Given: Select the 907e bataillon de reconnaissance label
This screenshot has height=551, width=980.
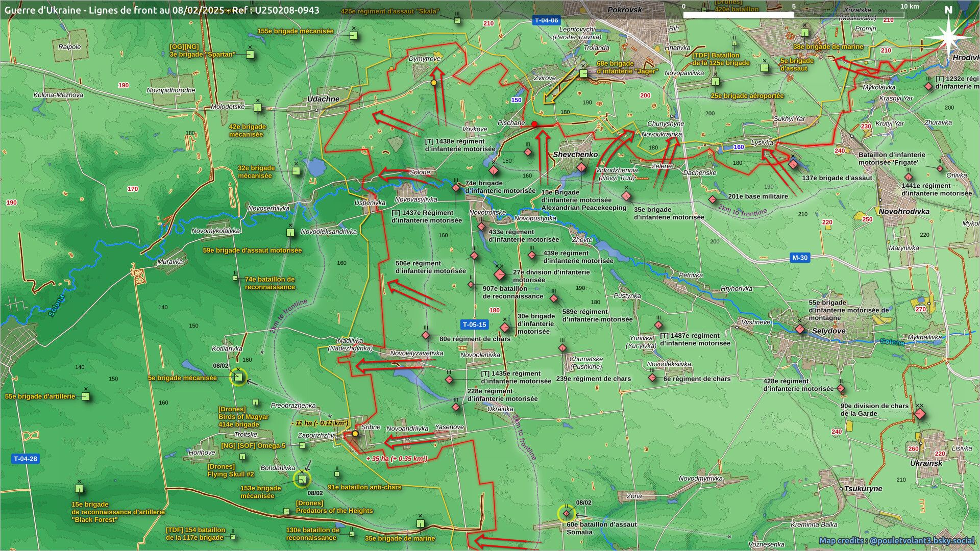Looking at the screenshot, I should (513, 292).
